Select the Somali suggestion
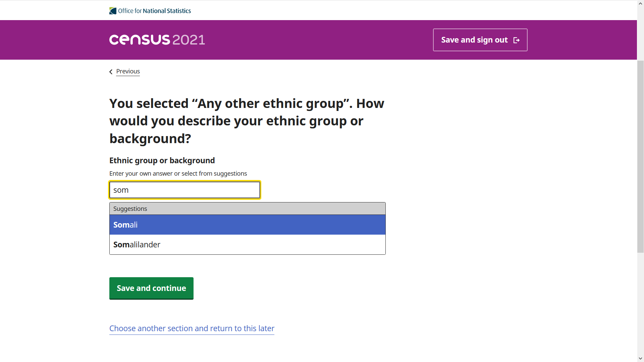This screenshot has width=644, height=362. 247,225
